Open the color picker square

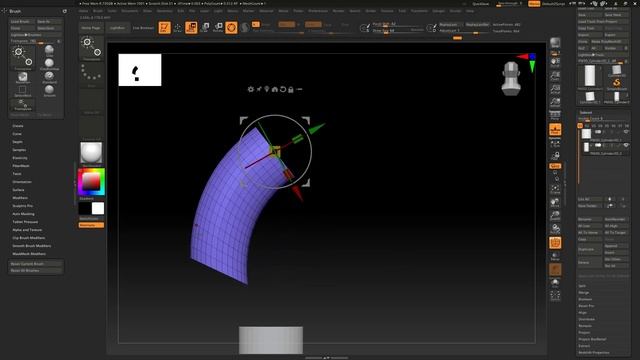coord(91,182)
